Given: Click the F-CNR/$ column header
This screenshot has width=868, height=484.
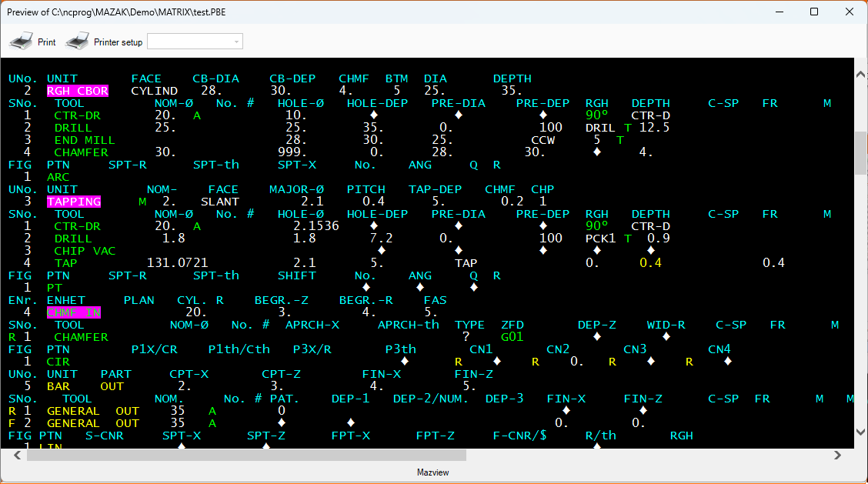Looking at the screenshot, I should (x=520, y=436).
